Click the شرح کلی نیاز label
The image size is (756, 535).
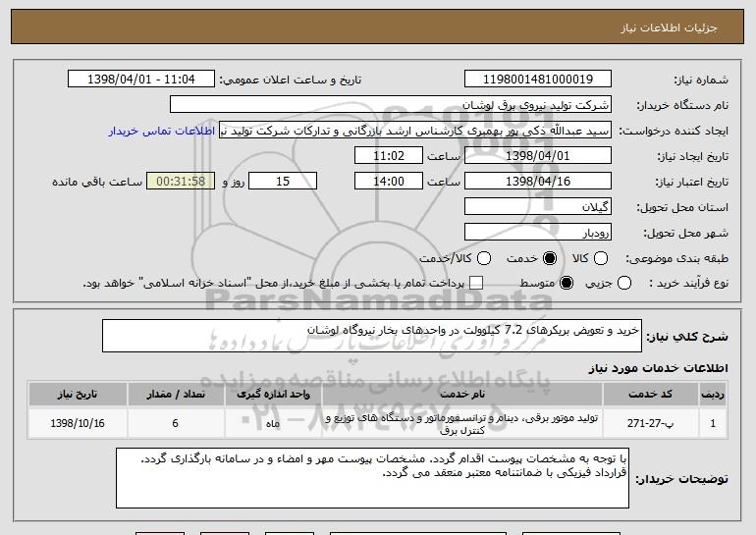point(687,337)
